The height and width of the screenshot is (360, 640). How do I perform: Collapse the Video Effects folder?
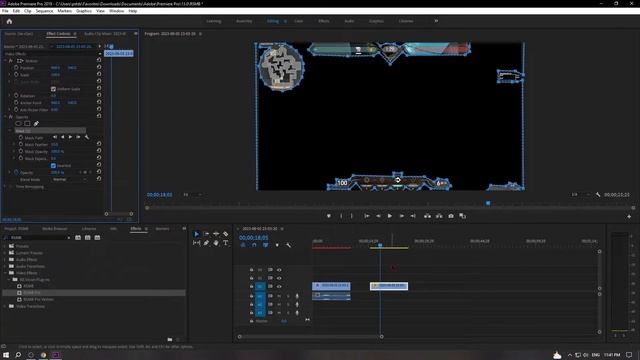(5, 273)
